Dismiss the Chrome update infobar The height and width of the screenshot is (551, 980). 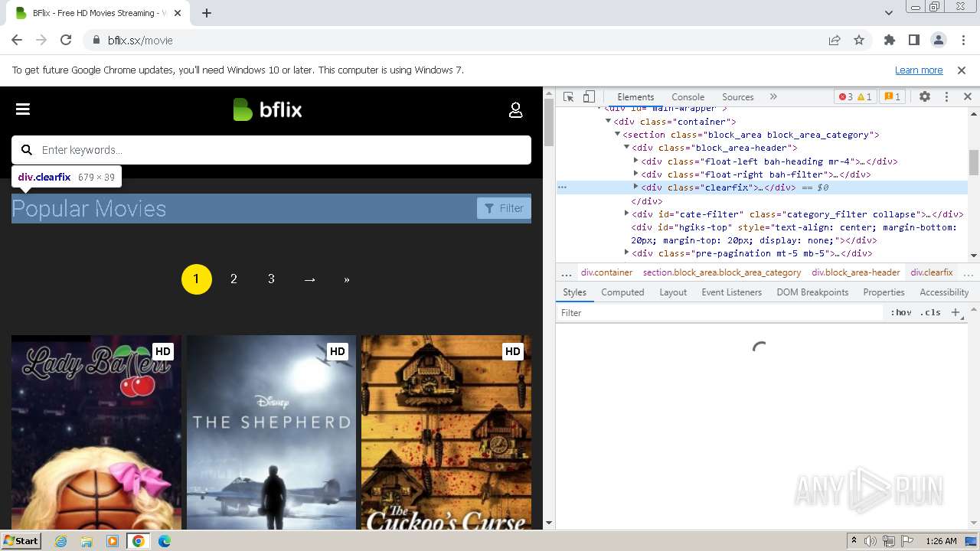pos(962,70)
